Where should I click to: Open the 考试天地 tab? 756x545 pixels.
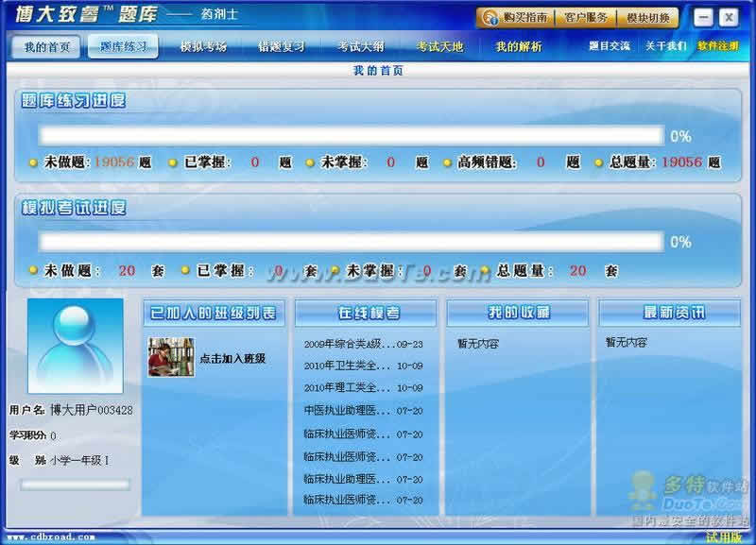(x=439, y=46)
